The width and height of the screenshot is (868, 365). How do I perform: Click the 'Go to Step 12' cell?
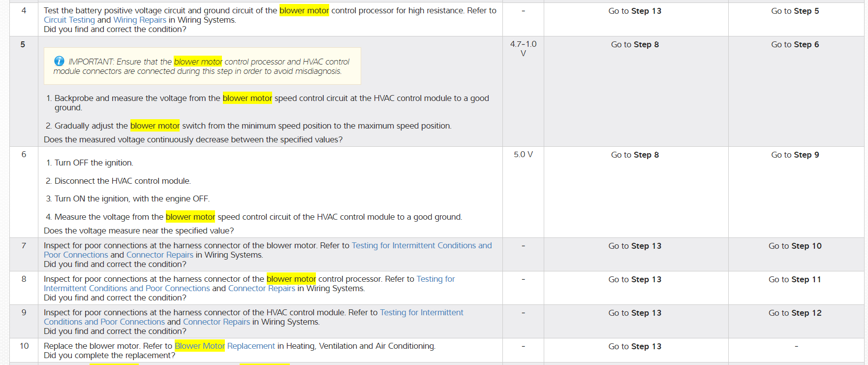[x=795, y=313]
